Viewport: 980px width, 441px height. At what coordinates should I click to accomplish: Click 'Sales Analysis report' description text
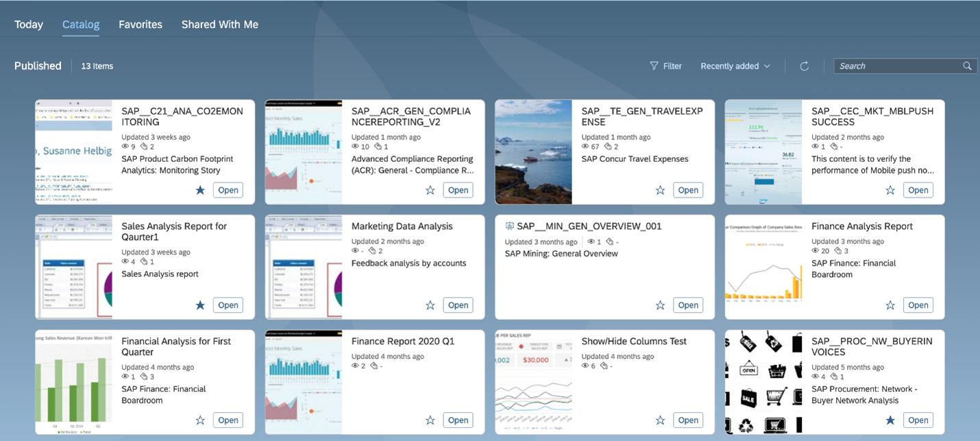160,274
